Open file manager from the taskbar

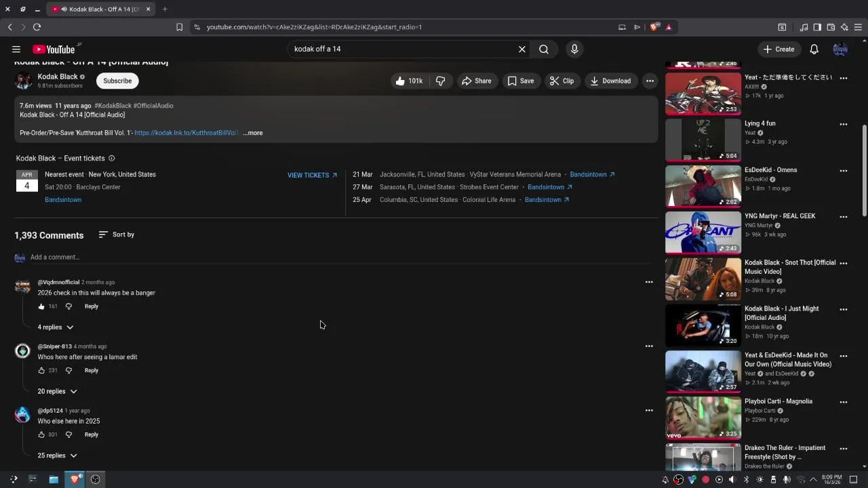[54, 479]
